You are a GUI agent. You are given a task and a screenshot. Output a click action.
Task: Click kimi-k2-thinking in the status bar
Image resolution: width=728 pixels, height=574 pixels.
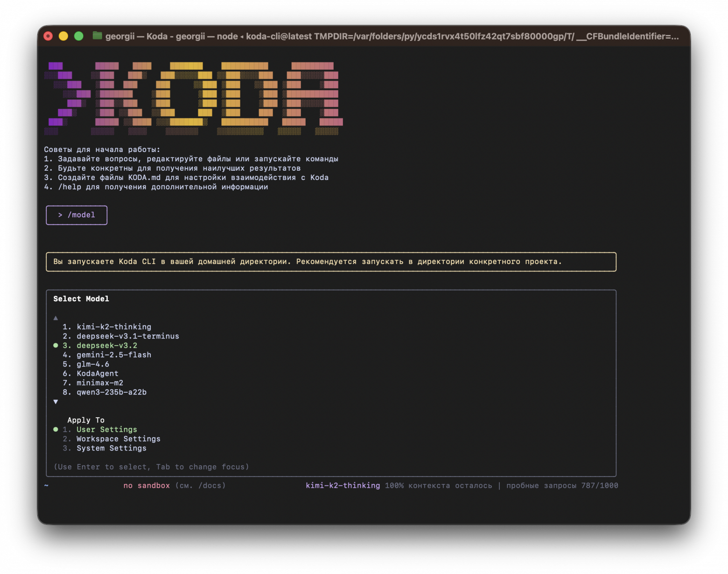343,485
